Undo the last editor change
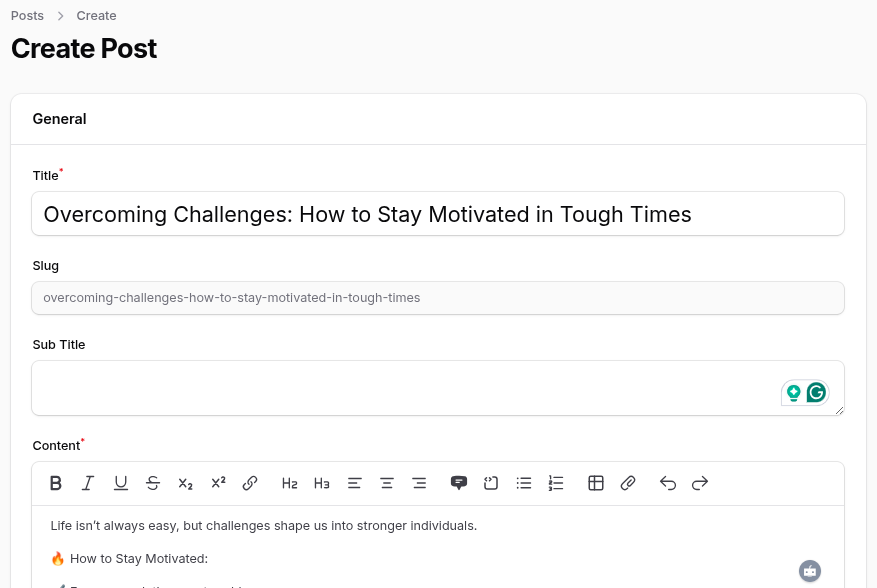Screen dimensions: 877x588 (667, 483)
